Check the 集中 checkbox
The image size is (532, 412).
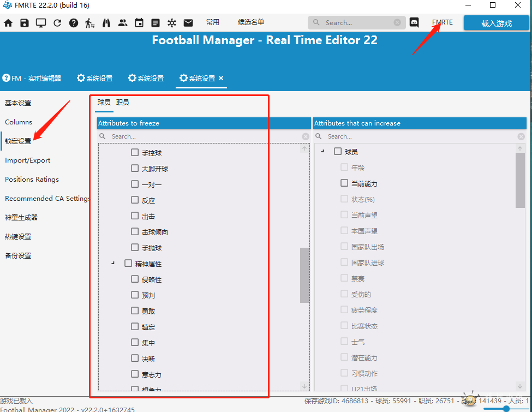(135, 342)
